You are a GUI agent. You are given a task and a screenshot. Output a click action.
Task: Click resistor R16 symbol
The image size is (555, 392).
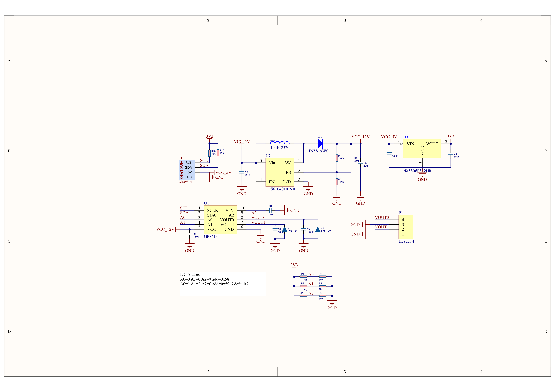pos(218,153)
